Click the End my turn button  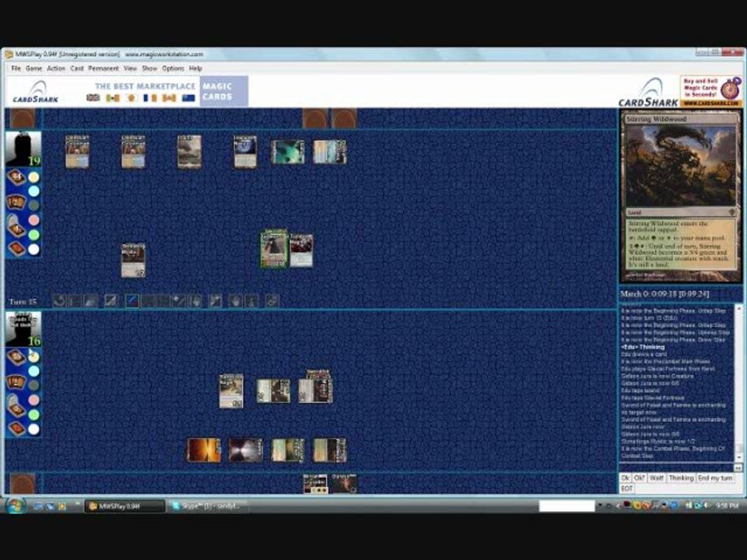tap(715, 478)
